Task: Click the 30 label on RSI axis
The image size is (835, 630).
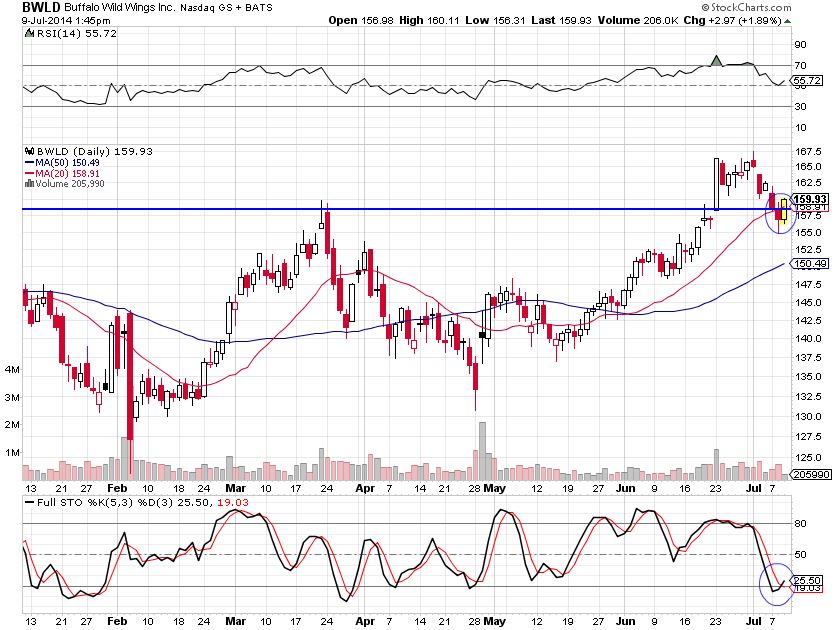Action: (800, 107)
